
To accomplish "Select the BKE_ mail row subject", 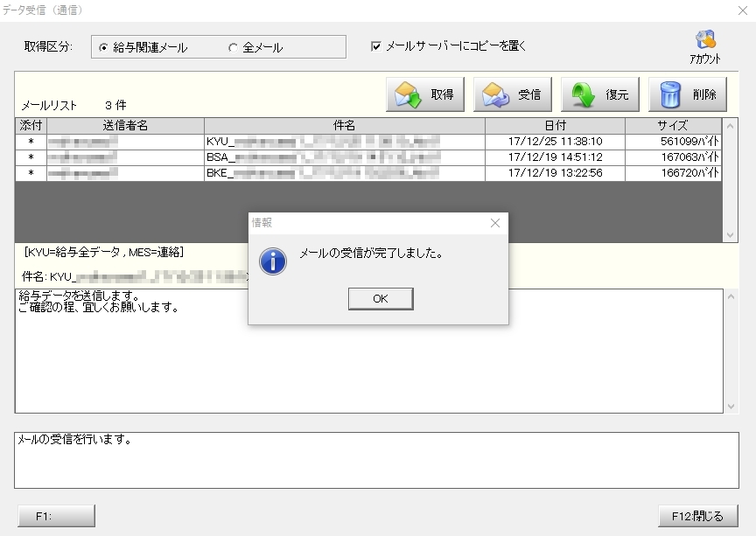I will (x=344, y=173).
